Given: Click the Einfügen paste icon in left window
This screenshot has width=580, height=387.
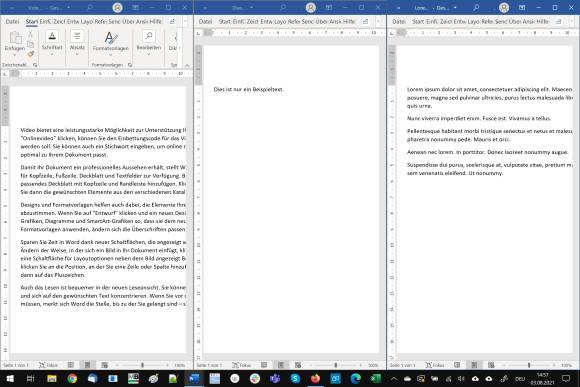Looking at the screenshot, I should (x=15, y=38).
